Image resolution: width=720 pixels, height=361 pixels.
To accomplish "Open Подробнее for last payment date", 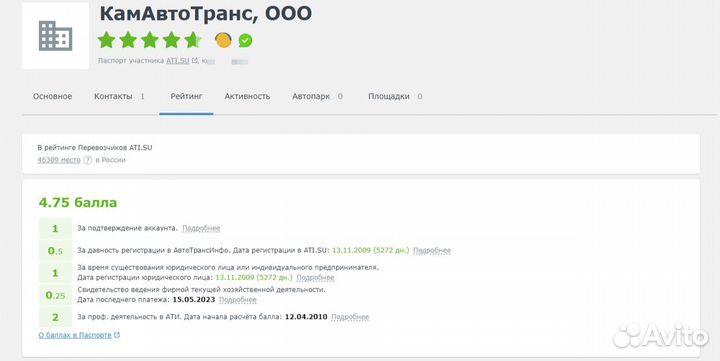I will 238,299.
